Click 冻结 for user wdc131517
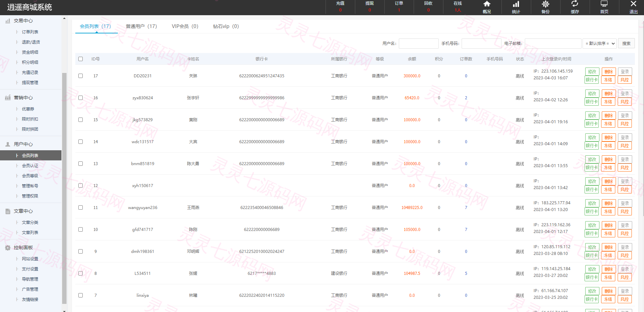644x312 pixels. [x=609, y=146]
